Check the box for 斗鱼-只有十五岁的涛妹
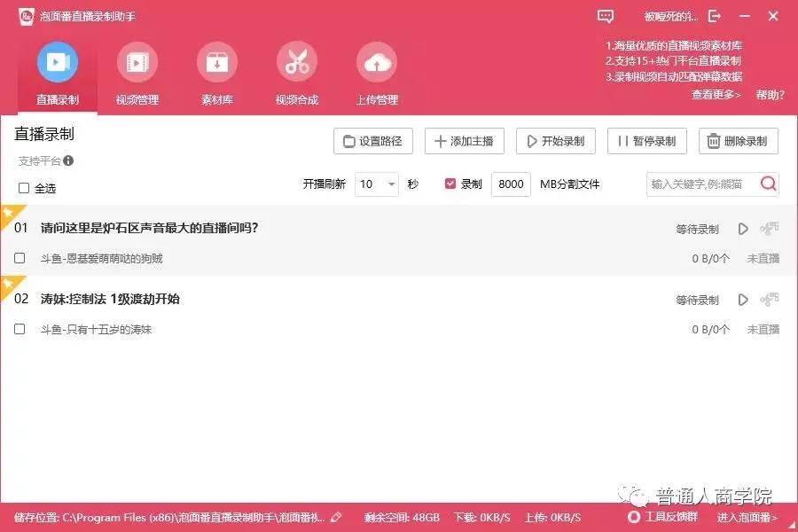The image size is (798, 532). [19, 330]
